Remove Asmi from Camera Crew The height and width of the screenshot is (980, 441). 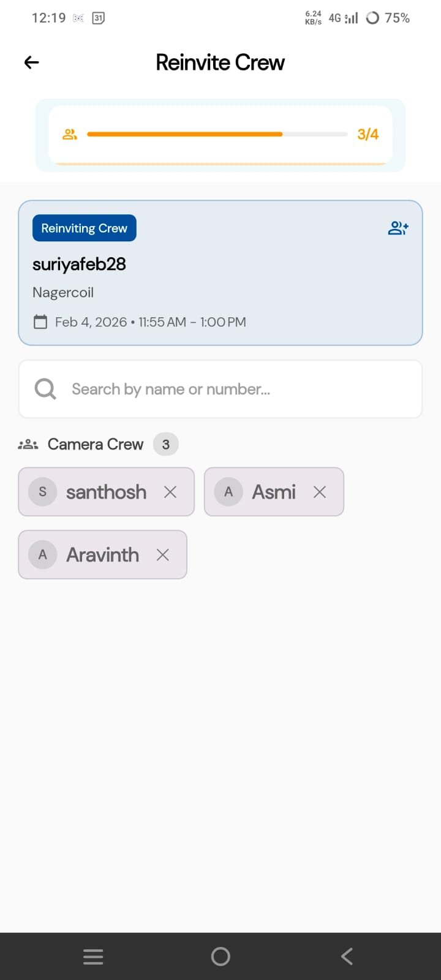click(320, 492)
